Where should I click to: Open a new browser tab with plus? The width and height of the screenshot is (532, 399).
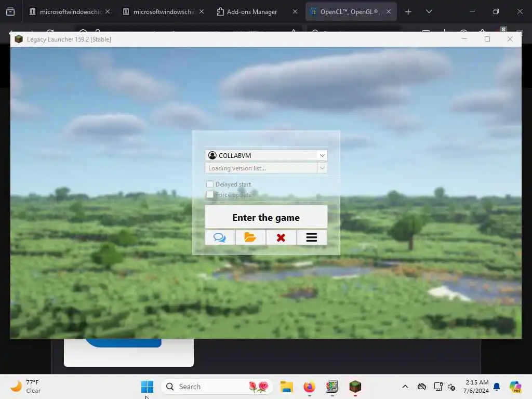(408, 12)
